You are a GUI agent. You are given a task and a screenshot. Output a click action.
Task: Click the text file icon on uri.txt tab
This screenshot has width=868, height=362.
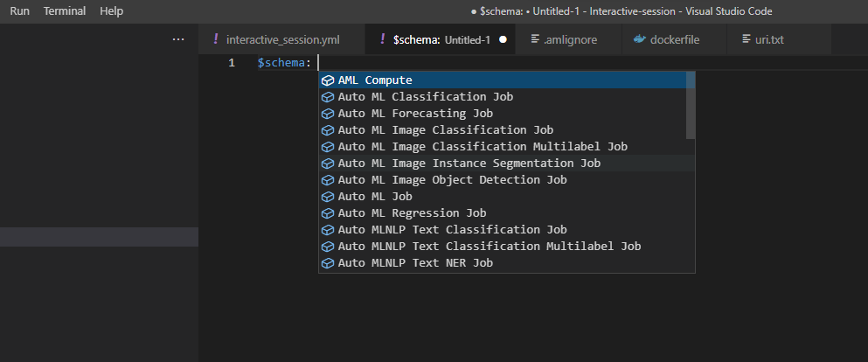[x=746, y=39]
